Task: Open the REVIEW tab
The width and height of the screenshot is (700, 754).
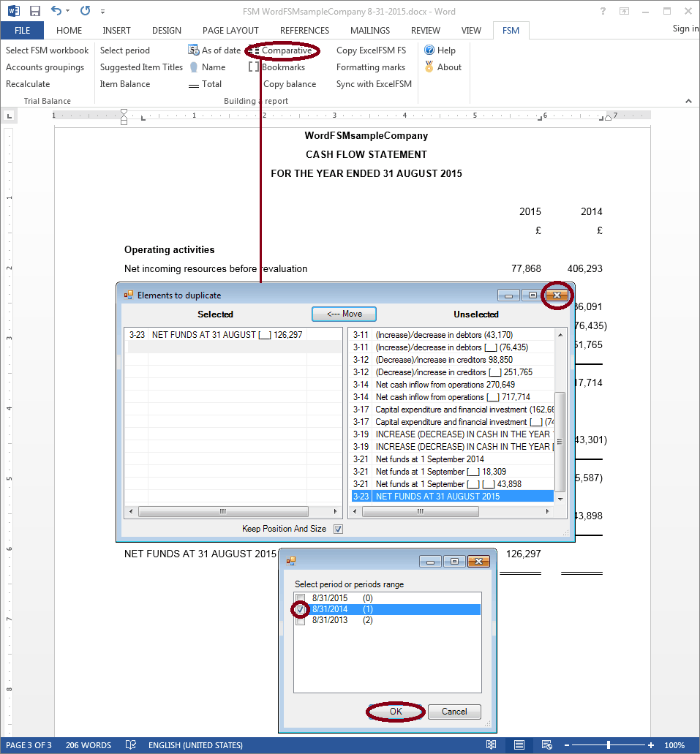Action: 425,30
